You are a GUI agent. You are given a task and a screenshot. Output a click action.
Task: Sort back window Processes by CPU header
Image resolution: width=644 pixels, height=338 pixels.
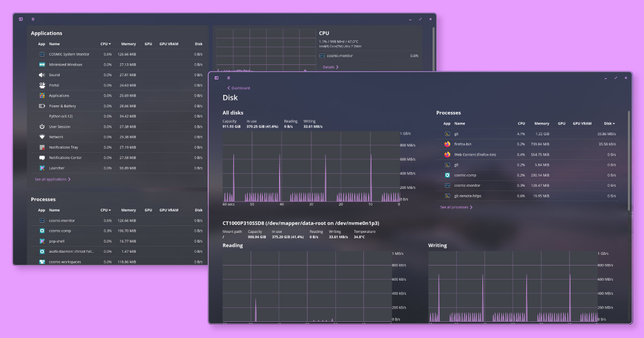(x=106, y=210)
